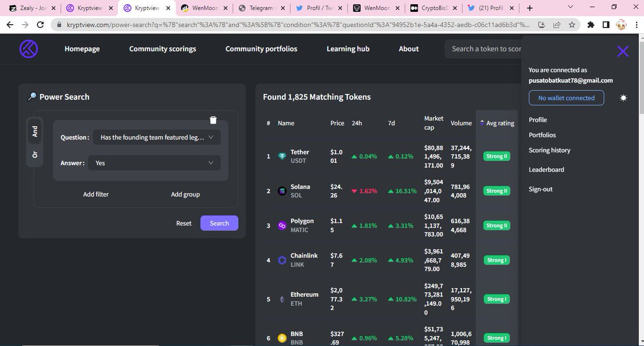Reload the page with refresh icon
Image resolution: width=644 pixels, height=346 pixels.
41,25
